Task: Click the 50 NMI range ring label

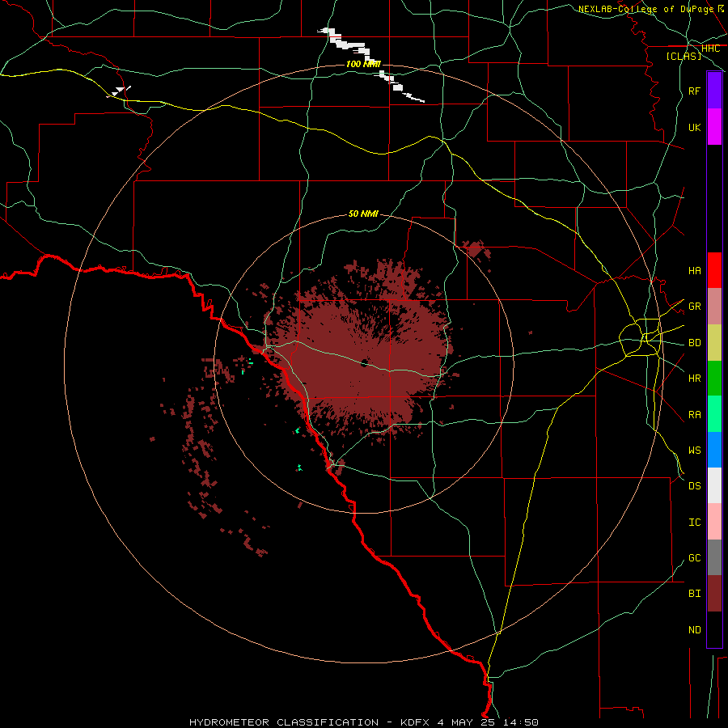Action: tap(363, 214)
